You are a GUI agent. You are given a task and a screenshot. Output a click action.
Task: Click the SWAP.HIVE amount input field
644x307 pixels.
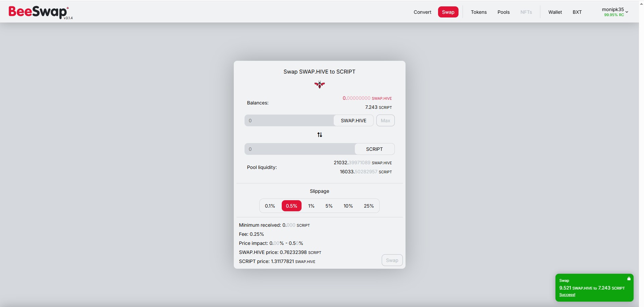(289, 121)
